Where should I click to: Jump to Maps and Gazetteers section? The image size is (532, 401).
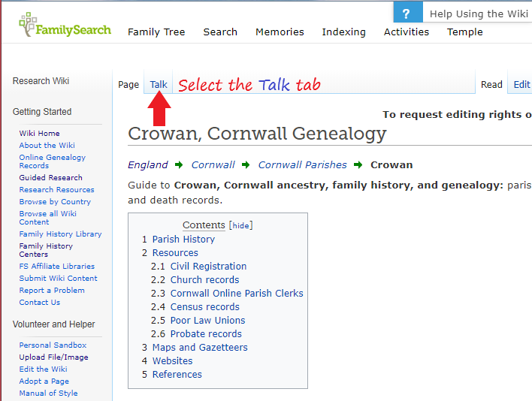(200, 347)
